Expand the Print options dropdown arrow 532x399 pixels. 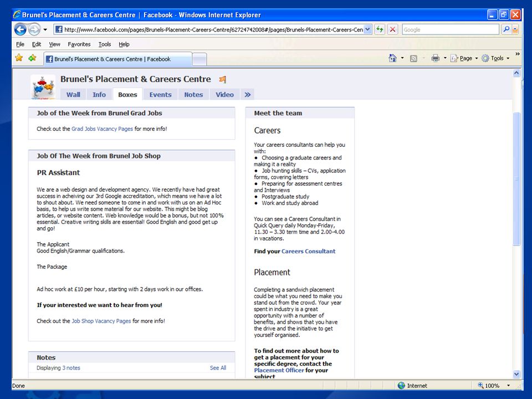point(445,58)
